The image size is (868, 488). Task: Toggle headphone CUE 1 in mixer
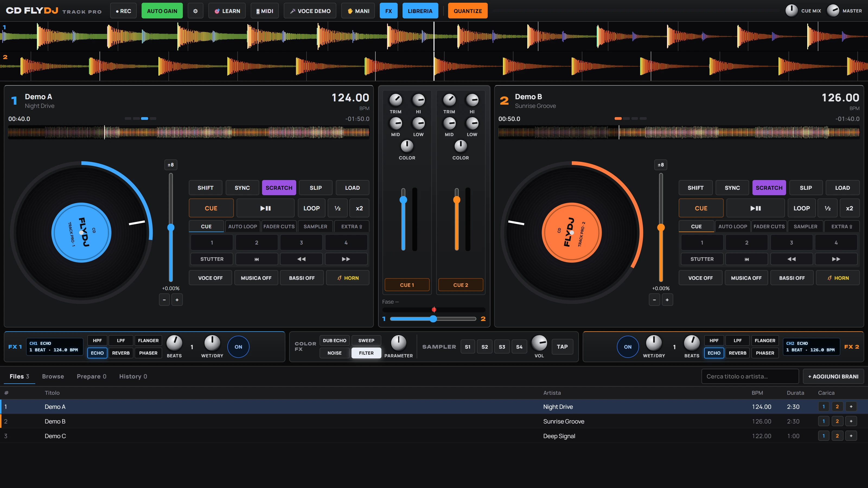coord(407,285)
